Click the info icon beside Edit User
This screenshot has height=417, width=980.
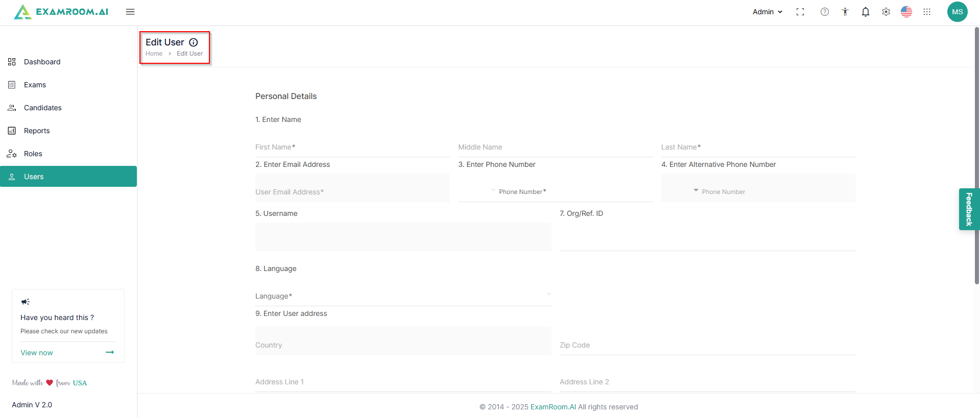[194, 42]
